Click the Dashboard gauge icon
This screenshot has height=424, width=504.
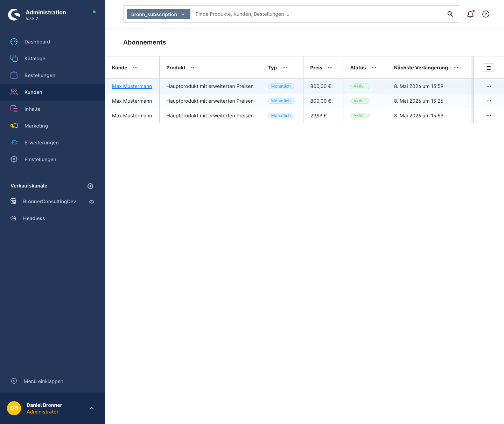[x=14, y=42]
